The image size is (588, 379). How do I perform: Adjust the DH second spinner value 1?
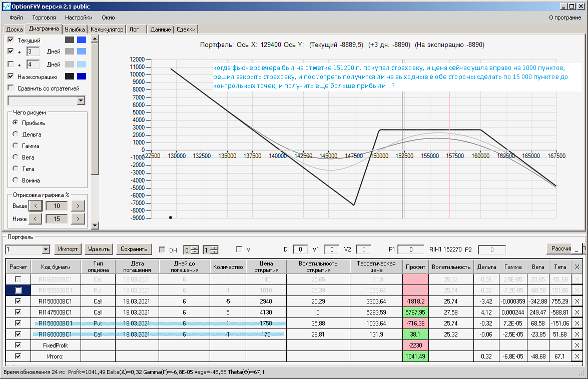210,250
